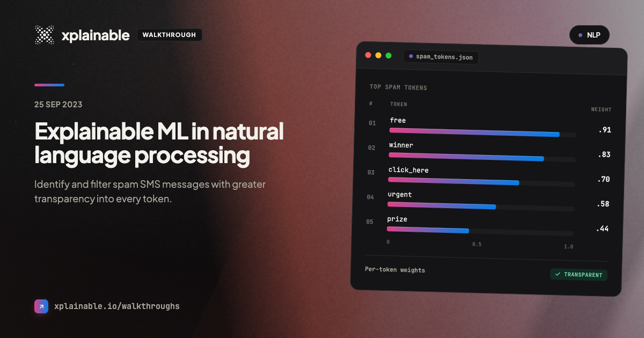Click the dot icon in NLP pill
This screenshot has width=644, height=338.
coord(580,35)
